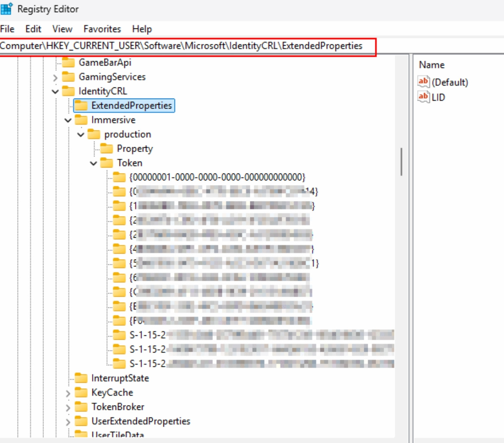Select the KeyCache key label
This screenshot has height=443, width=504.
pos(112,393)
